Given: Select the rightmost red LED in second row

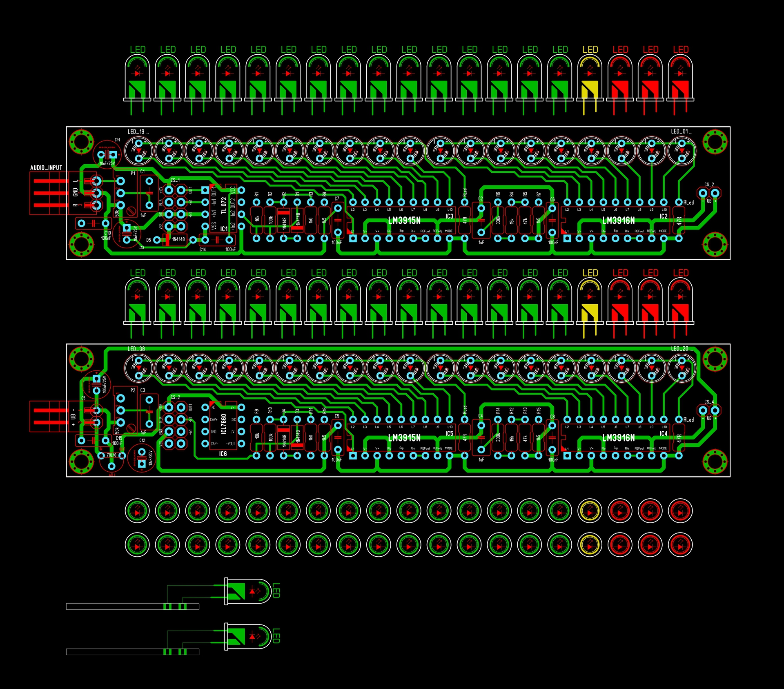Looking at the screenshot, I should 680,303.
